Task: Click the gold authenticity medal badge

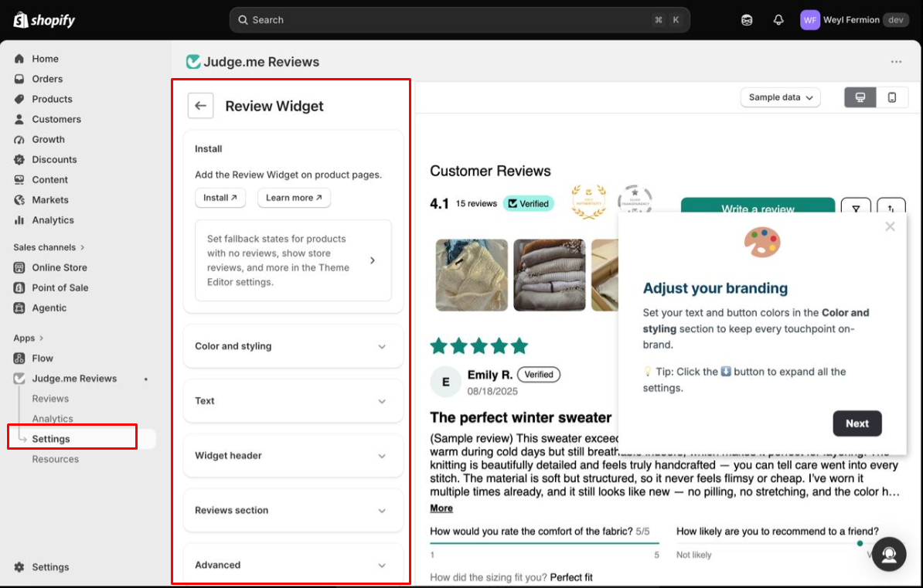Action: (x=588, y=202)
